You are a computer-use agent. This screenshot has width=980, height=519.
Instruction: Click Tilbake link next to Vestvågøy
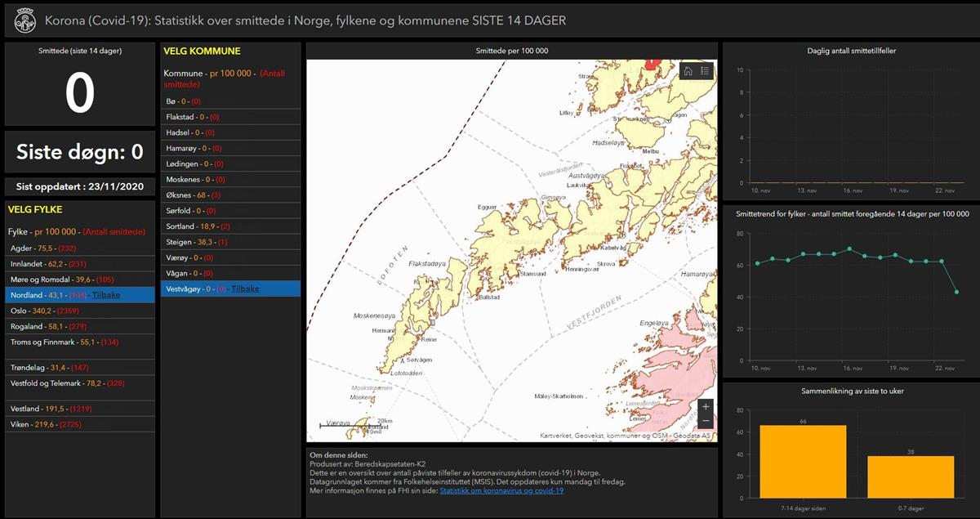click(x=244, y=289)
